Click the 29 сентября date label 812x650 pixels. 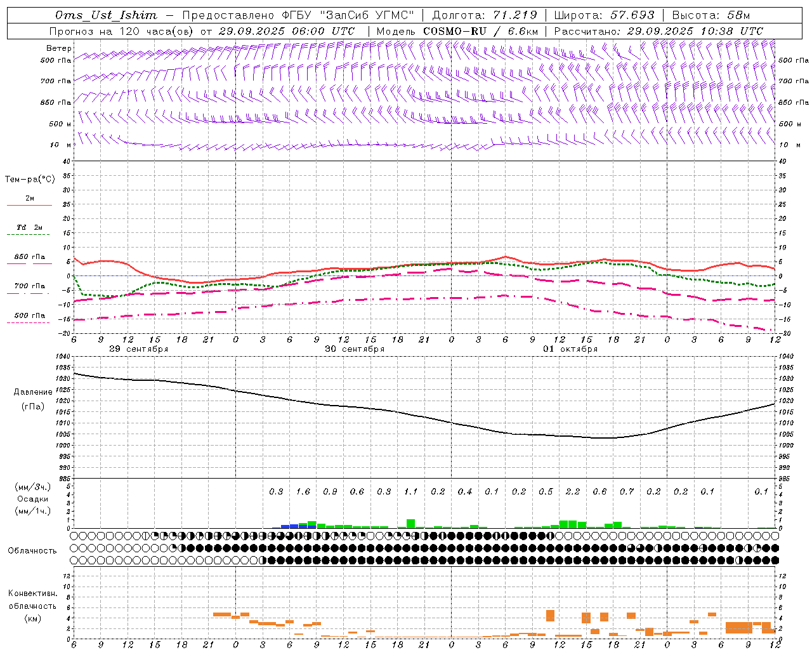(x=138, y=349)
